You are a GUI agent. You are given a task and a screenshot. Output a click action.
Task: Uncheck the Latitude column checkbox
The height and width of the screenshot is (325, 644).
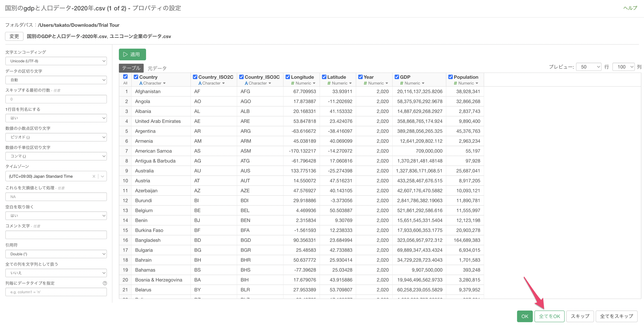click(x=324, y=77)
